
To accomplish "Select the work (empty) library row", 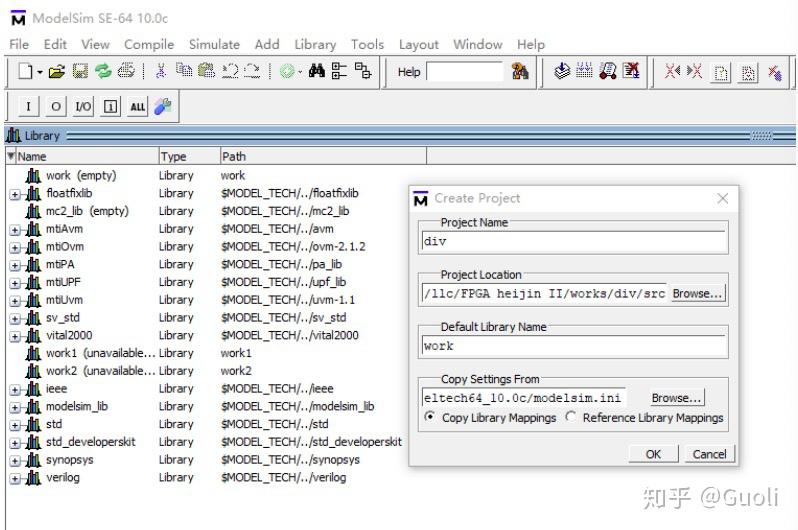I will (216, 176).
